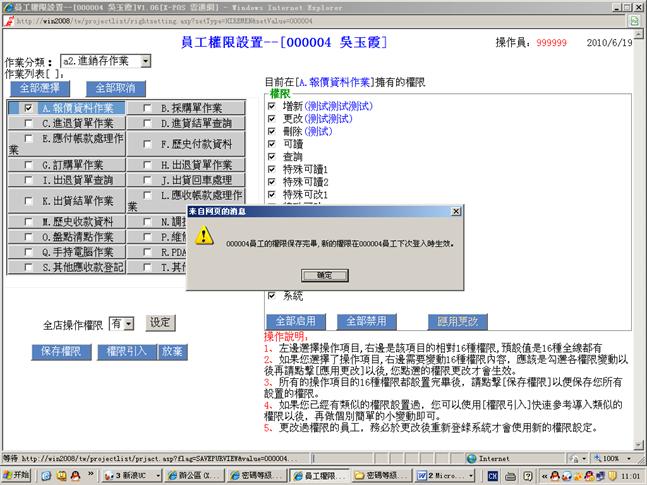Click the Internet Explorer icon in the title bar
The height and width of the screenshot is (485, 647).
8,5
